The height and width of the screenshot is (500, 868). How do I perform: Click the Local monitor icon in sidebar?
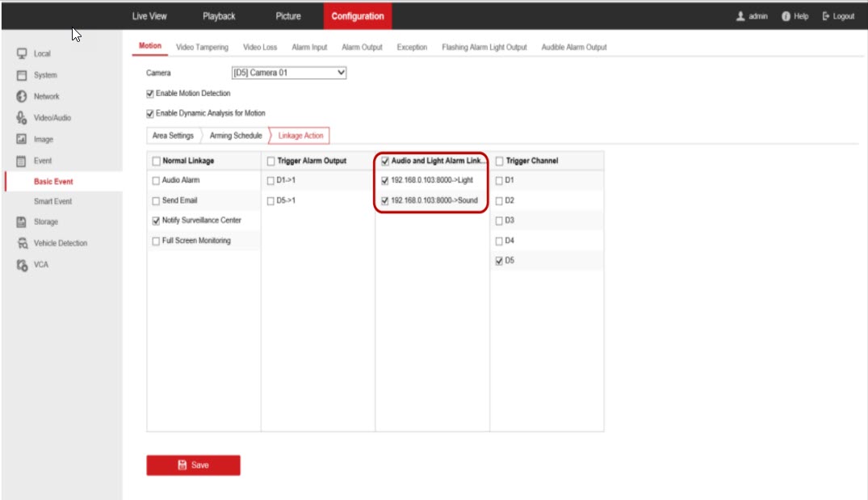(23, 54)
